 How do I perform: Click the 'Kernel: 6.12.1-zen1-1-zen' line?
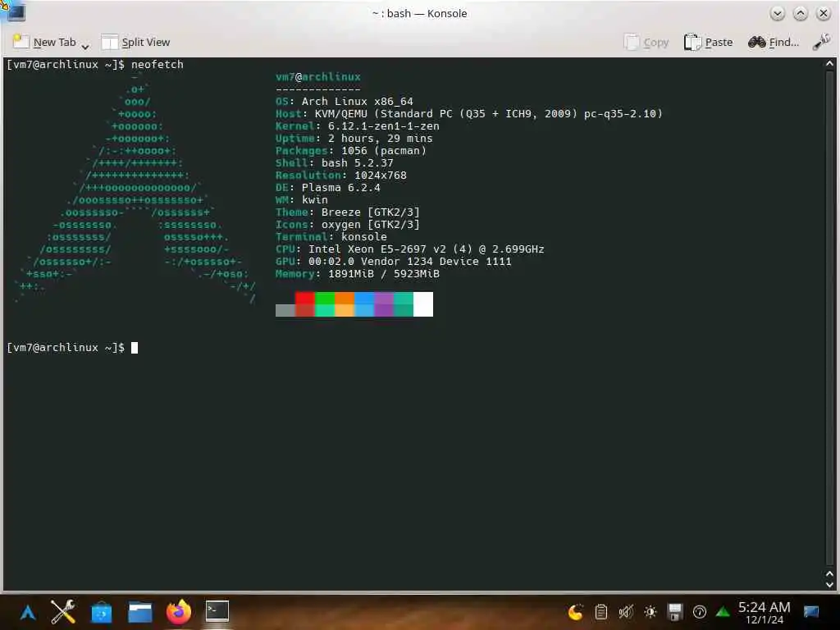pos(358,126)
